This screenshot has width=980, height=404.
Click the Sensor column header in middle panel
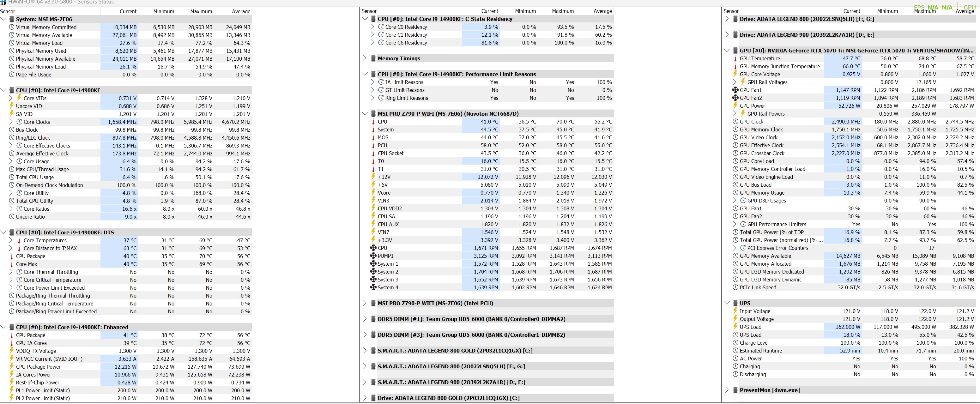tap(369, 11)
